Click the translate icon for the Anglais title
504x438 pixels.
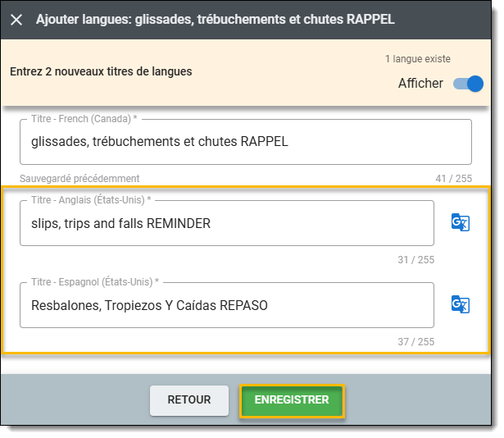click(x=461, y=222)
